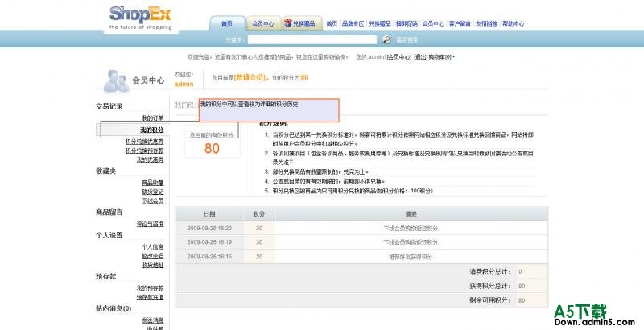Click the gift icon on 兑换赠品 tab
Image resolution: width=644 pixels, height=330 pixels.
click(x=287, y=23)
